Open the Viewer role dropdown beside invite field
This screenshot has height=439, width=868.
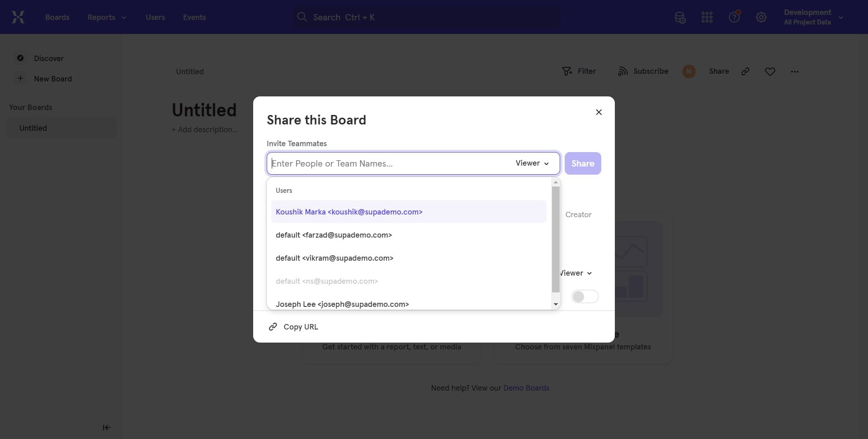pyautogui.click(x=532, y=163)
